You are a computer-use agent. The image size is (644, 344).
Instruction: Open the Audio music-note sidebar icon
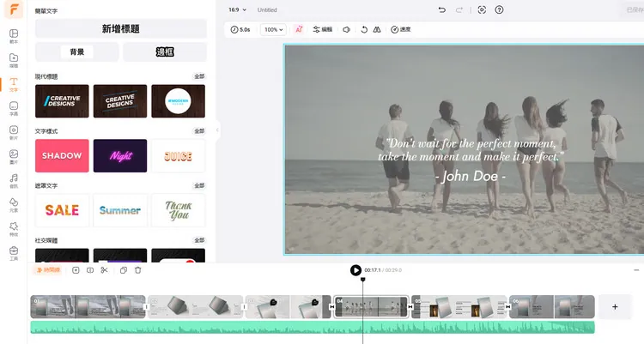(x=14, y=181)
